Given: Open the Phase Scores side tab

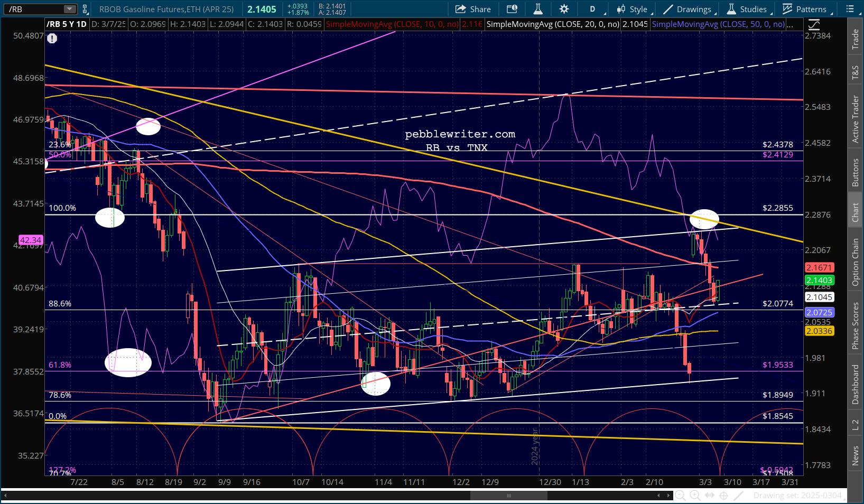Looking at the screenshot, I should (855, 325).
